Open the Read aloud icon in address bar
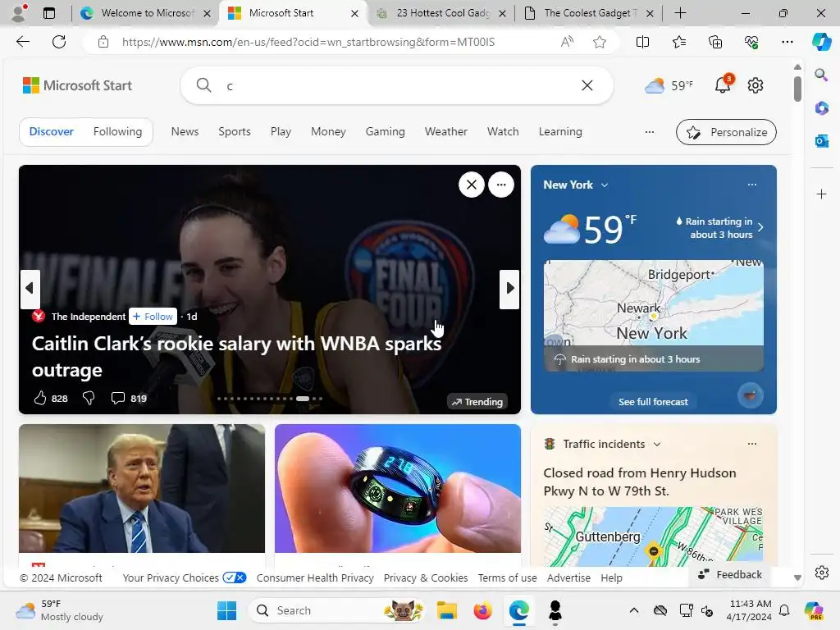 pos(567,42)
